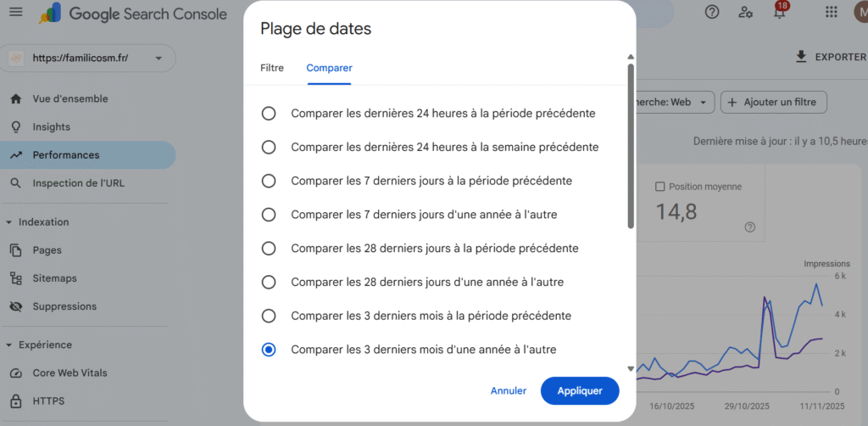The width and height of the screenshot is (868, 426).
Task: Open the familicosm.fr property dropdown
Action: tap(159, 59)
